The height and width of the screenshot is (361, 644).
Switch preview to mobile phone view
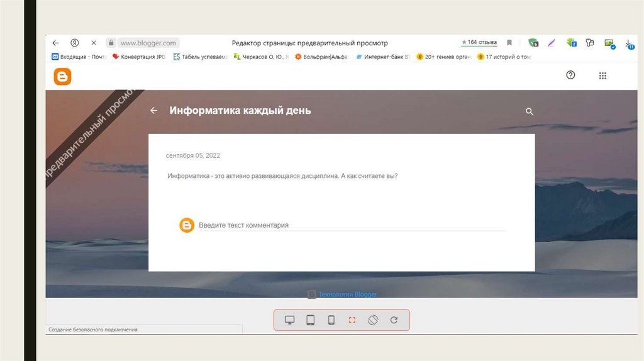click(331, 320)
